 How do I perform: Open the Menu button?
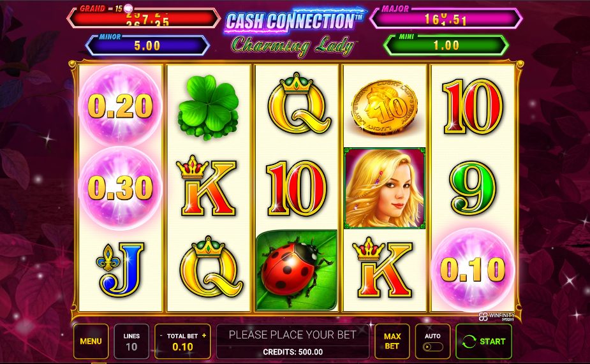tap(91, 342)
